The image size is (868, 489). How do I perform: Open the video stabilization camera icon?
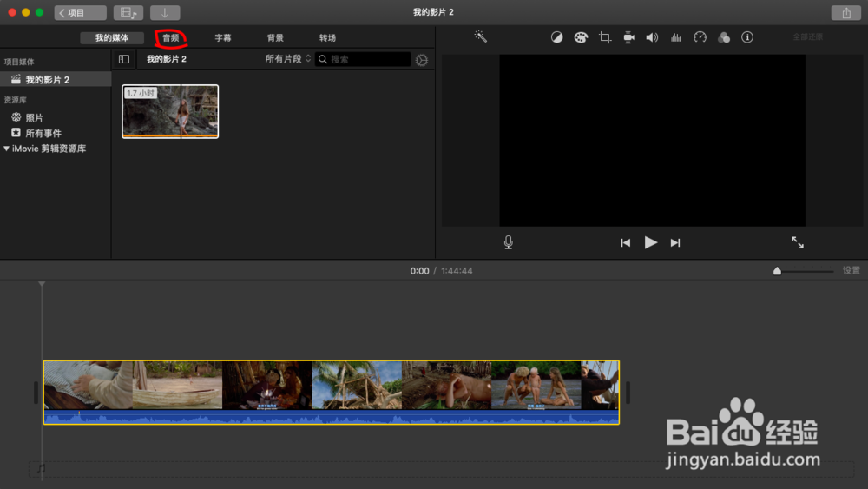click(628, 37)
